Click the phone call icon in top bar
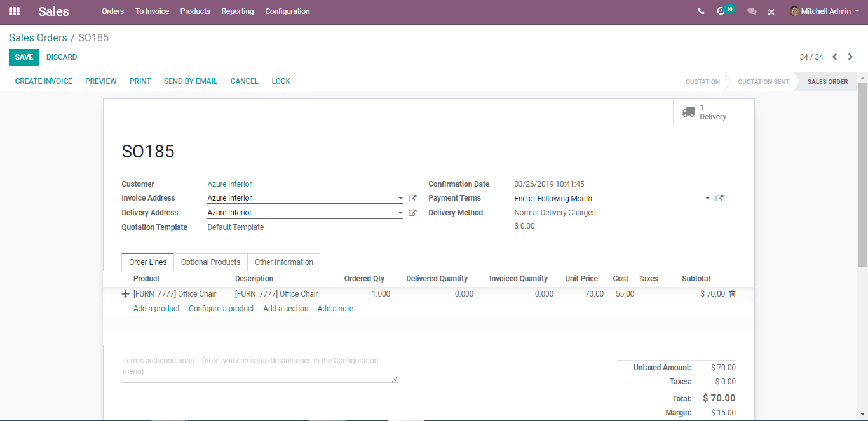Image resolution: width=868 pixels, height=421 pixels. point(701,11)
